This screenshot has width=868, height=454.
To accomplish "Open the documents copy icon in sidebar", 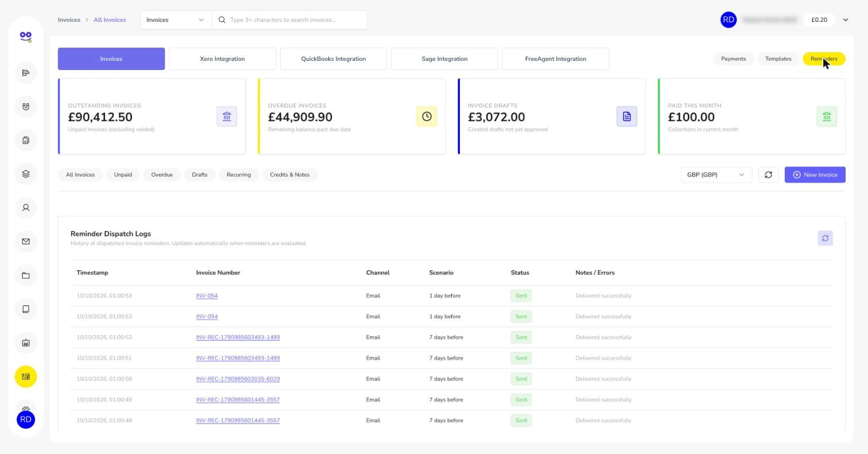I will tap(25, 141).
